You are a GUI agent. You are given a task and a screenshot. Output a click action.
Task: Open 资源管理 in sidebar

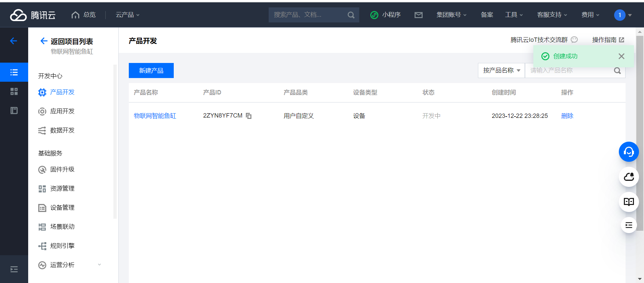coord(62,189)
